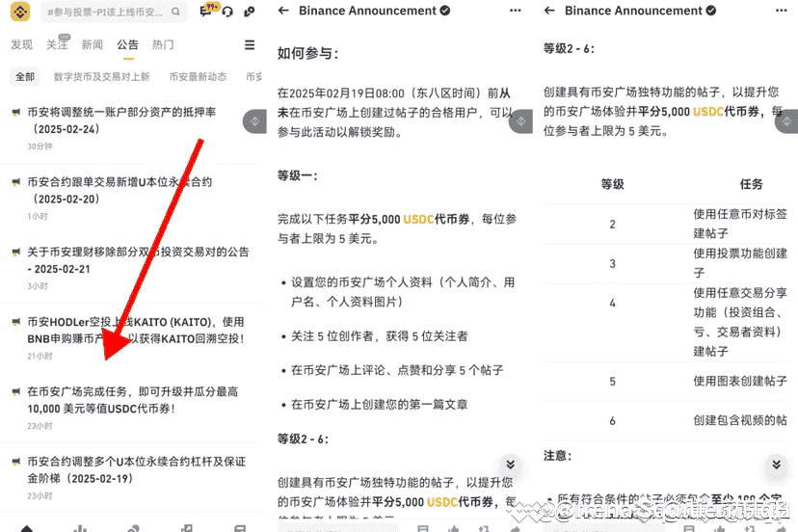Tap the 等级 column header in table
The image size is (798, 532).
pyautogui.click(x=612, y=184)
